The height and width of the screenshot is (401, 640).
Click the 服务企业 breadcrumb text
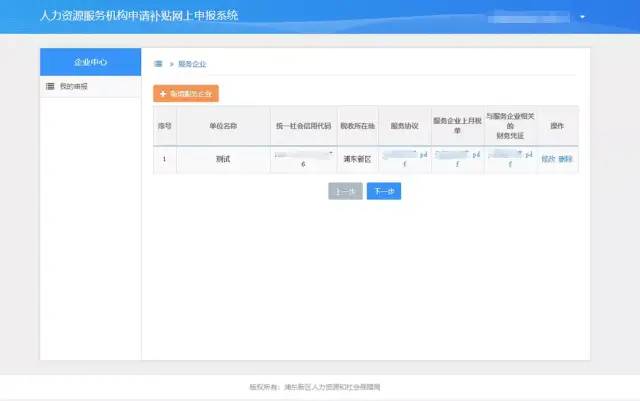(192, 63)
